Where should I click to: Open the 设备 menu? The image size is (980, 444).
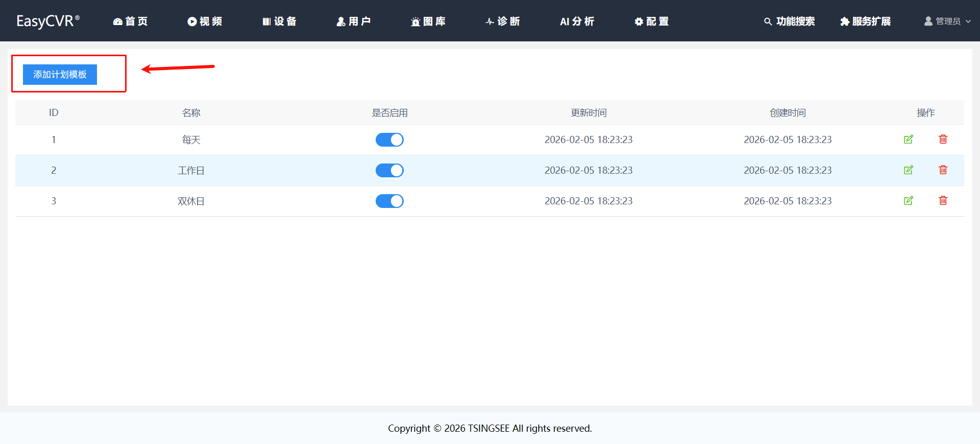279,21
